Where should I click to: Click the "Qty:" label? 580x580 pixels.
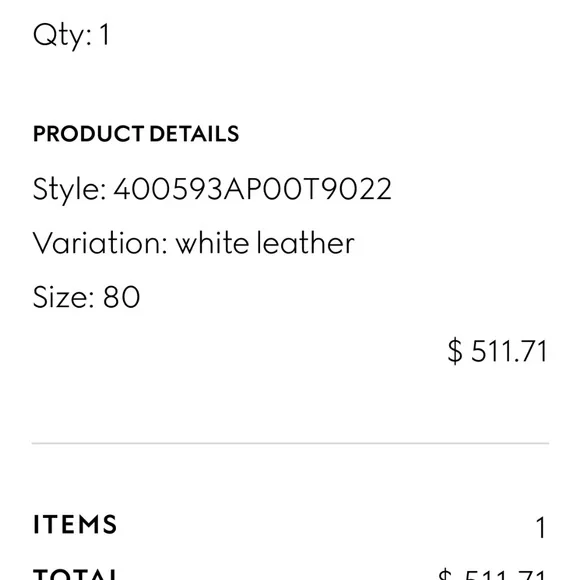(x=62, y=37)
